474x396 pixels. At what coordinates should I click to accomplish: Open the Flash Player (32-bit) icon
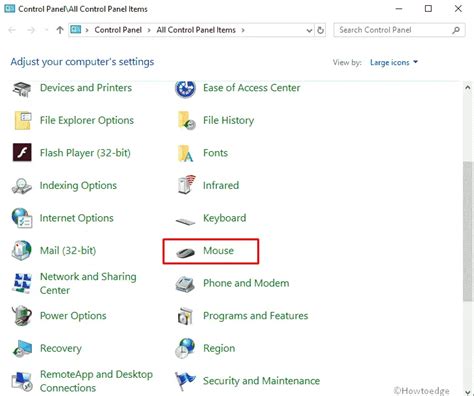22,153
